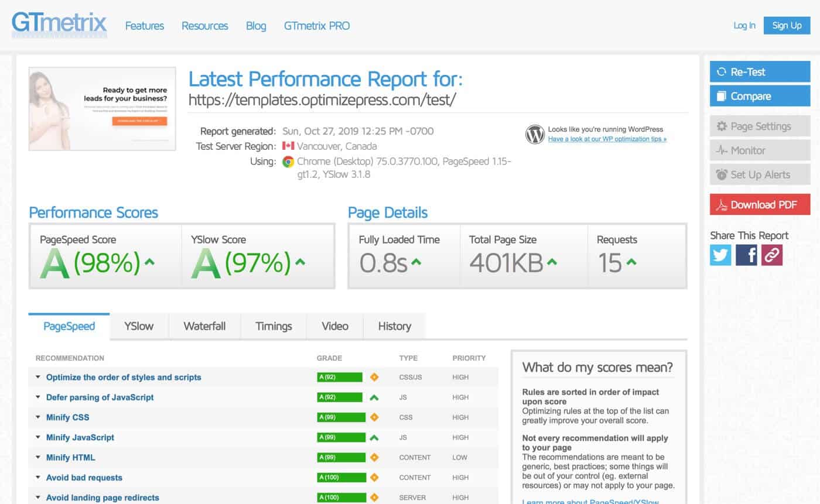Open the Timings tab
The width and height of the screenshot is (820, 504).
coord(274,327)
